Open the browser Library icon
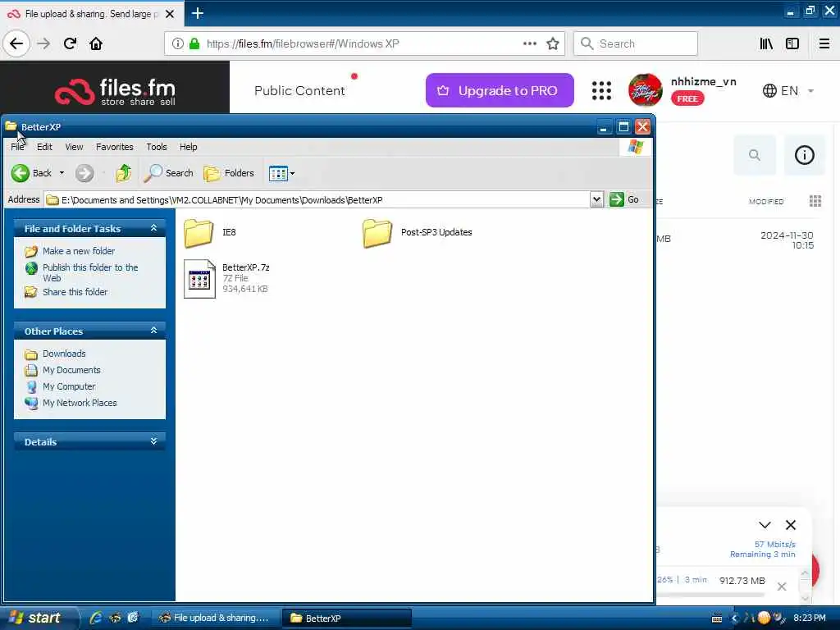Image resolution: width=840 pixels, height=630 pixels. click(766, 43)
